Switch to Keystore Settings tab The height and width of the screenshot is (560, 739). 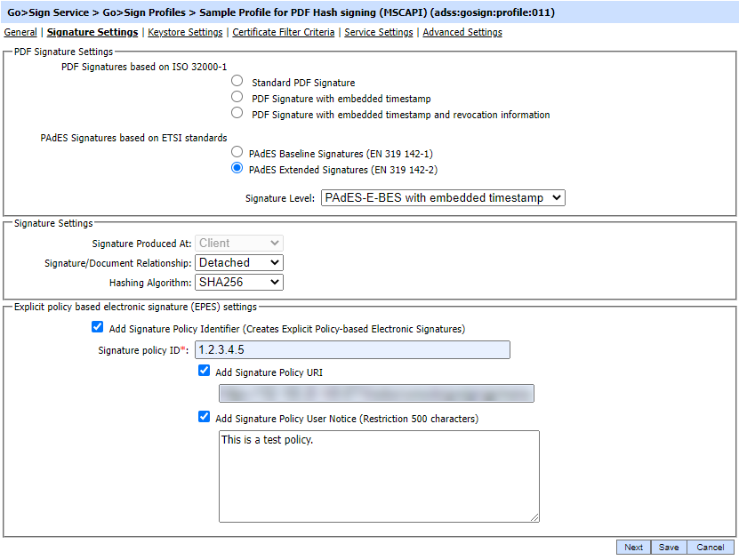pos(185,32)
